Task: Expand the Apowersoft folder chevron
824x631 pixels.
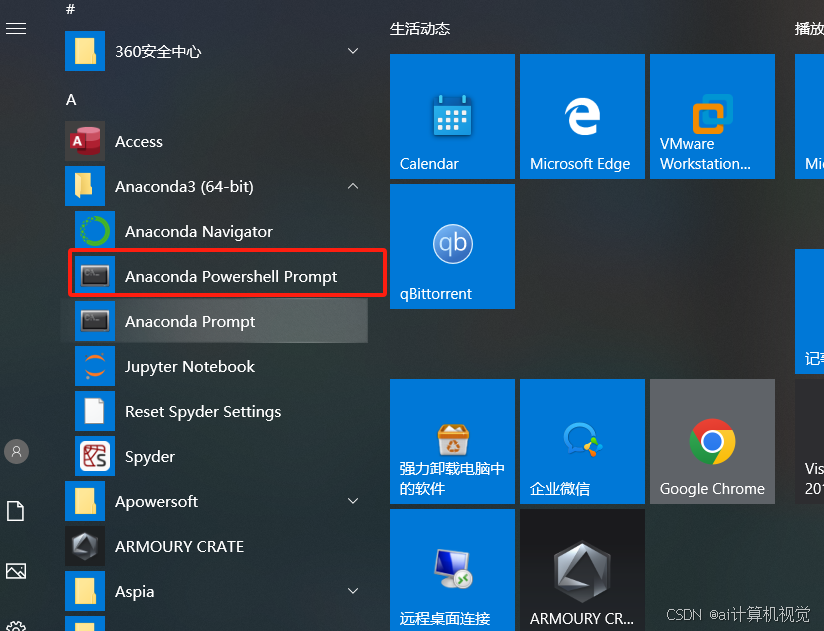Action: (x=353, y=501)
